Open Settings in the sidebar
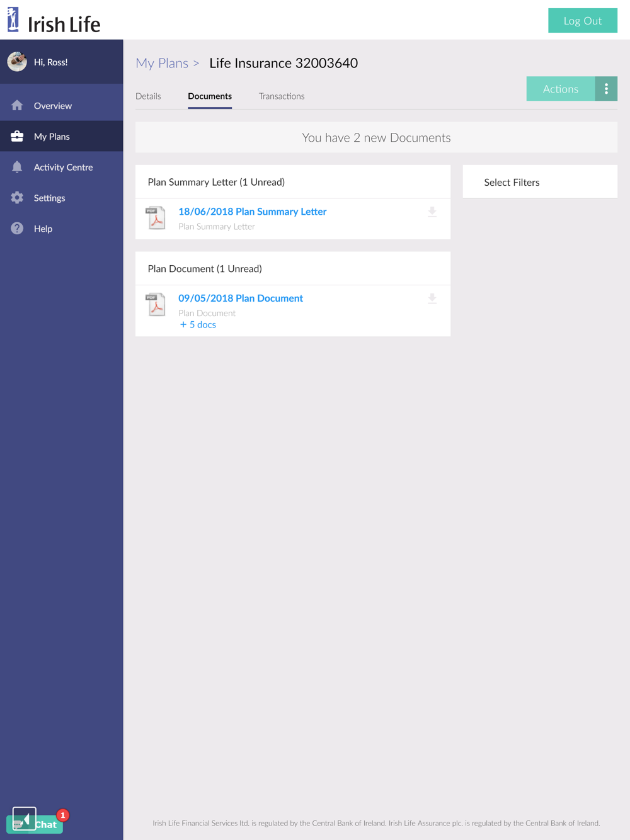 (62, 198)
